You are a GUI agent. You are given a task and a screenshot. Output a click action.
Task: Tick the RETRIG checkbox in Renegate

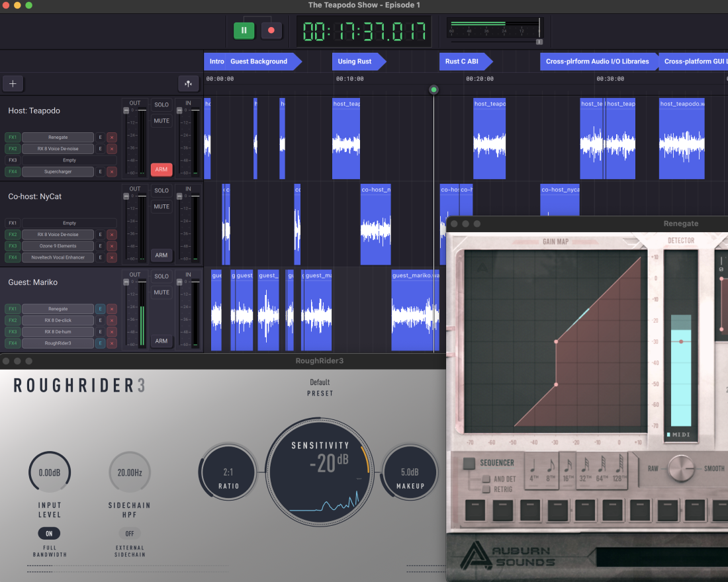click(486, 489)
